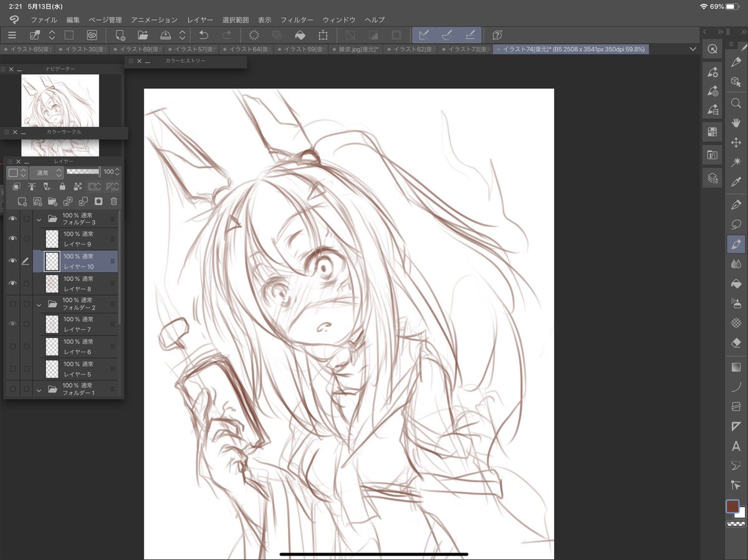Select the Text tool

(736, 445)
